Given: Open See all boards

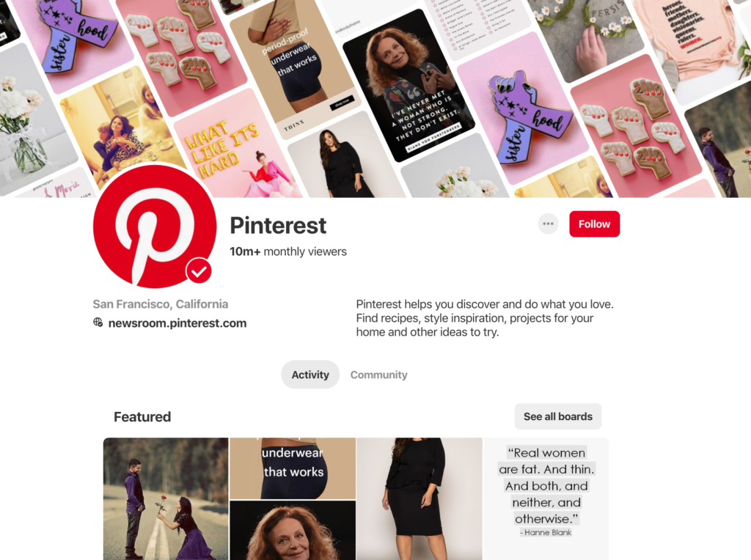Looking at the screenshot, I should click(x=558, y=416).
